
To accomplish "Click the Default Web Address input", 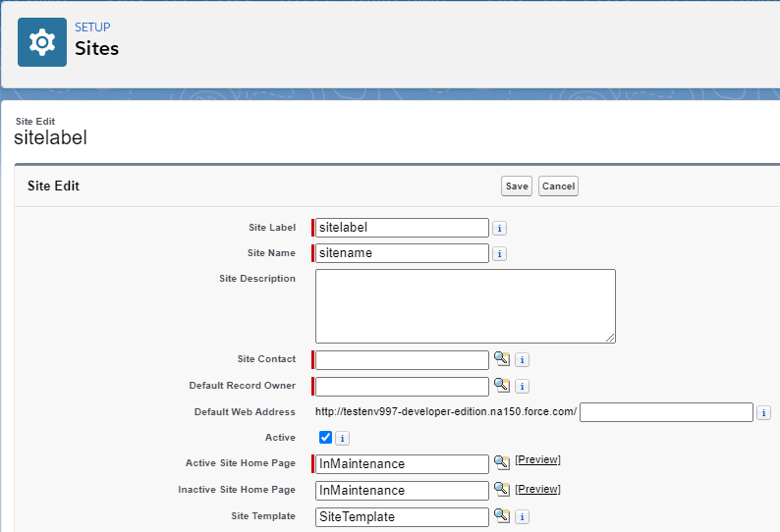I will pyautogui.click(x=666, y=412).
